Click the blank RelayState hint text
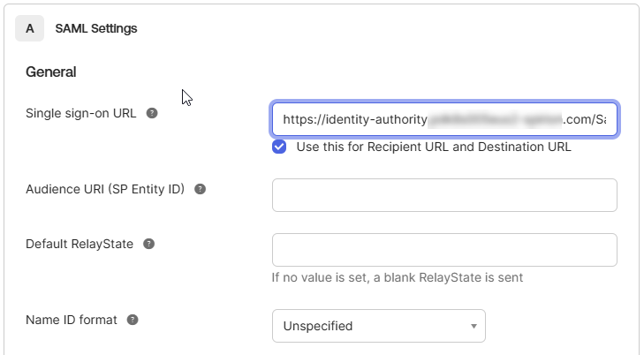 click(397, 277)
